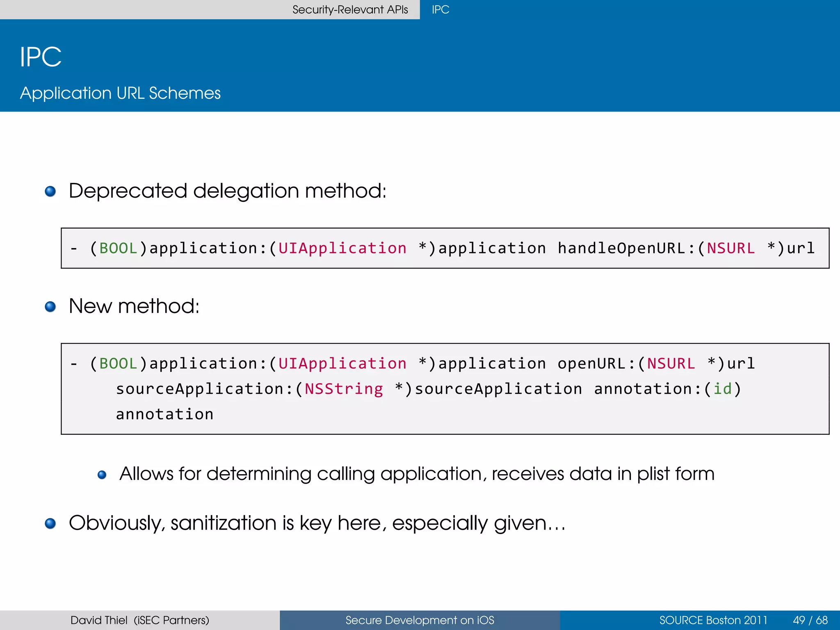Click the green 'id' keyword in code

(722, 389)
